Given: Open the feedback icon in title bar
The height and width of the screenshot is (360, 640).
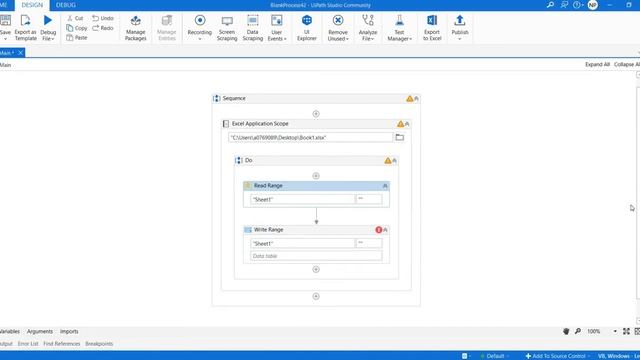Looking at the screenshot, I should click(564, 5).
